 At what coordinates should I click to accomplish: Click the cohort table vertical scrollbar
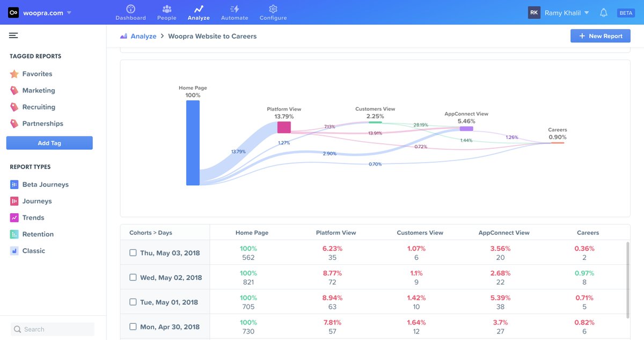click(627, 279)
